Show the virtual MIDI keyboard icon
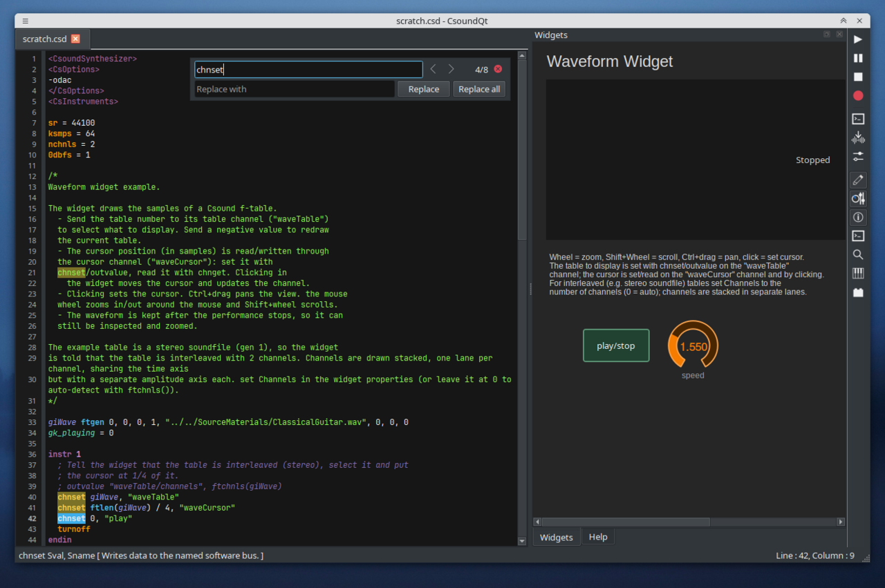Screen dimensions: 885x588 coord(858,273)
